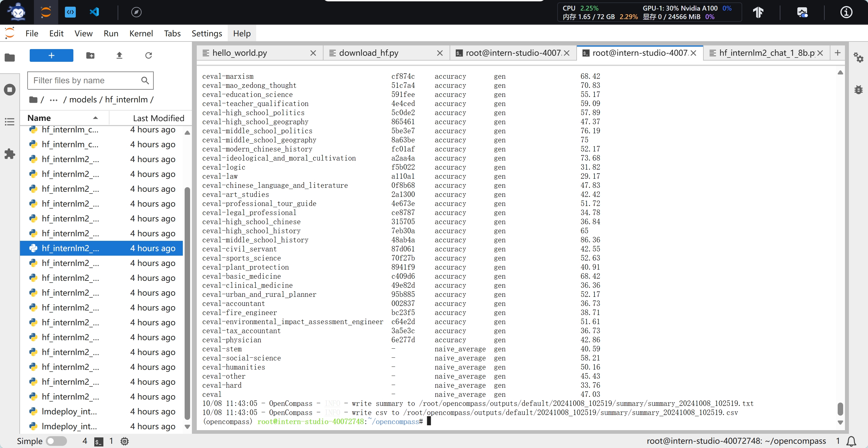868x448 pixels.
Task: Open the extension manager puzzle icon
Action: (x=10, y=154)
